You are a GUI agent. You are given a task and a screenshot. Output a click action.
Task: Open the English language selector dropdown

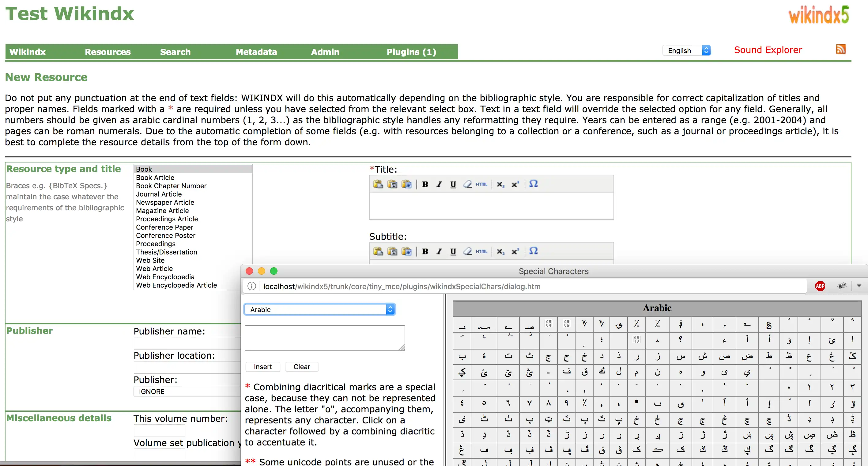[x=687, y=50]
